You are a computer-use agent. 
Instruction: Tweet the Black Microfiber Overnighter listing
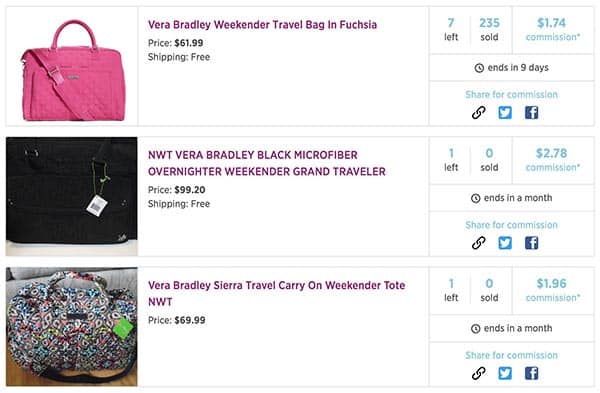505,243
